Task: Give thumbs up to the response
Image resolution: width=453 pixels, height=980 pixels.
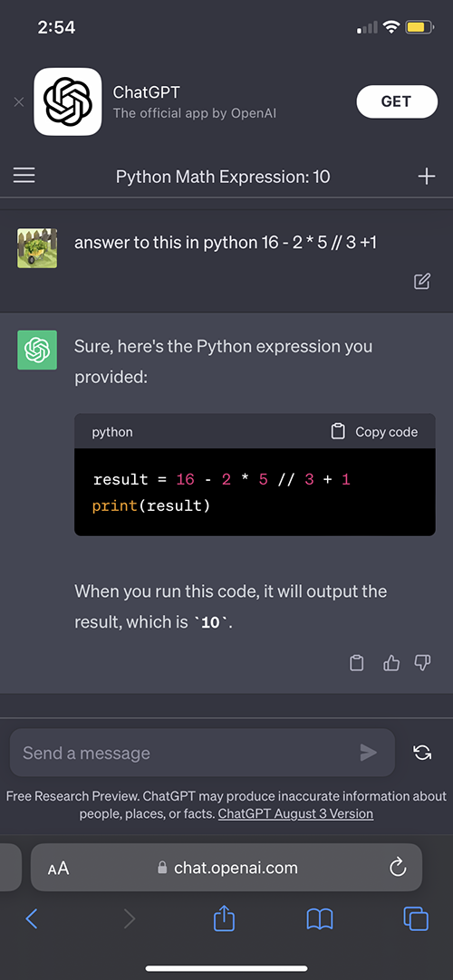Action: pyautogui.click(x=391, y=662)
